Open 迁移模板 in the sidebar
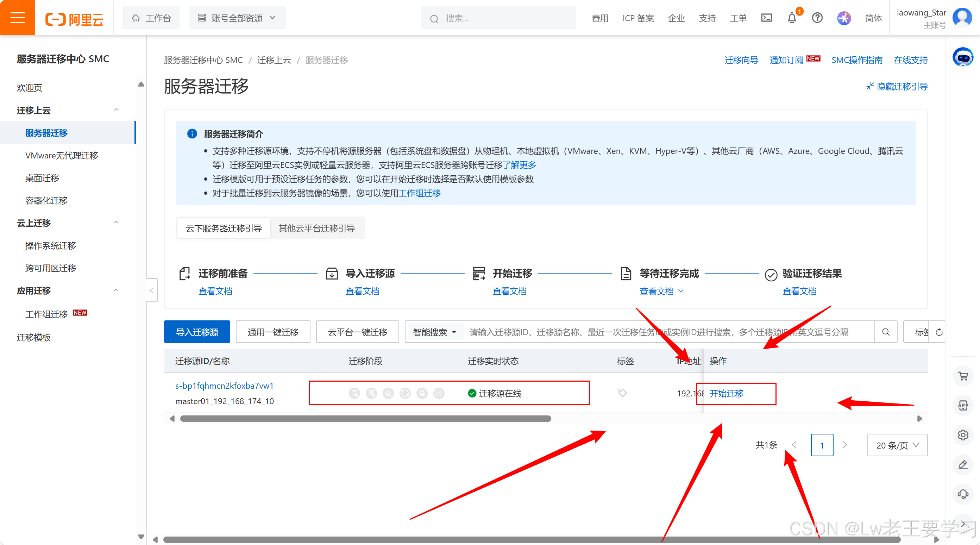 (33, 337)
